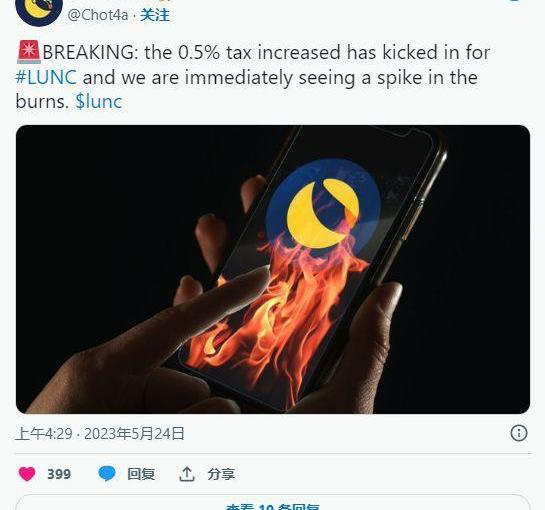Click the share arrow icon
This screenshot has width=545, height=510.
tap(187, 474)
